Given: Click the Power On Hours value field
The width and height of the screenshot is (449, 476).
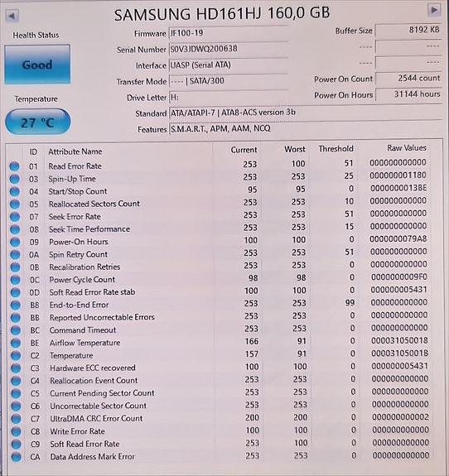Looking at the screenshot, I should (408, 94).
